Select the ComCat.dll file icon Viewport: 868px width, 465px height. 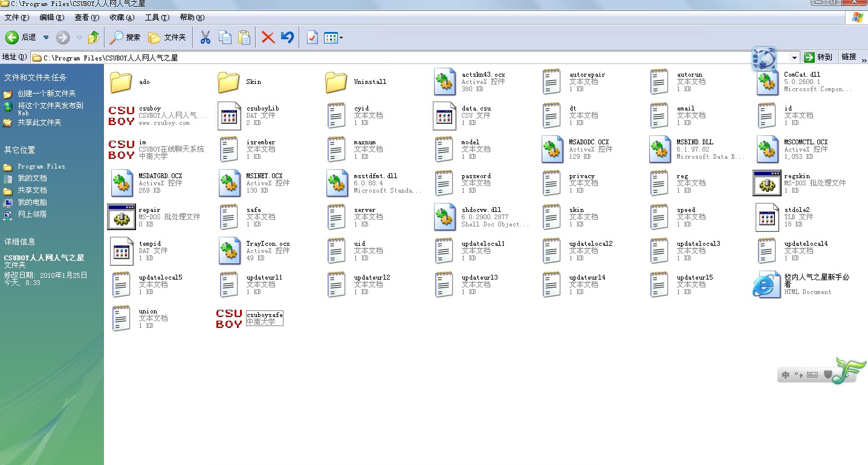(x=768, y=82)
